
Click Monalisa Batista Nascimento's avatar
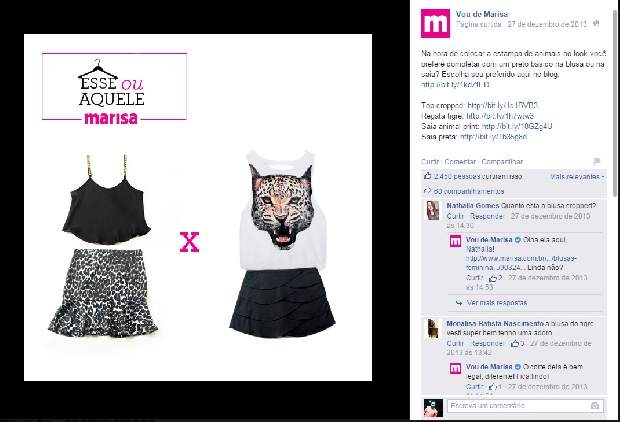coord(433,328)
